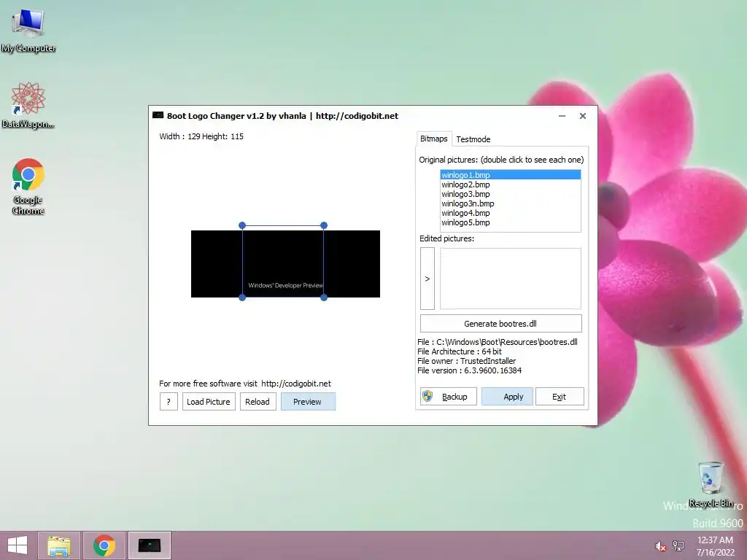Screen dimensions: 747x560
Task: Click the bootres.dll file path text
Action: click(498, 342)
